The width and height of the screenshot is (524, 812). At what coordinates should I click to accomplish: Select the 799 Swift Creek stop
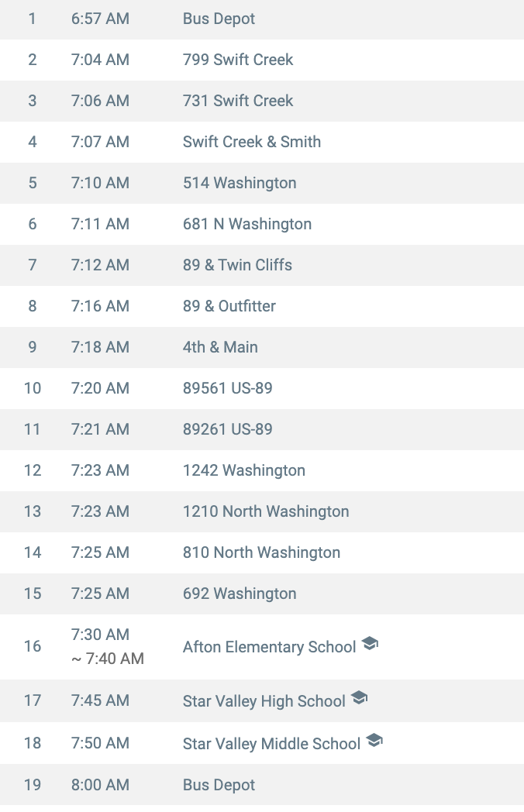pos(238,60)
